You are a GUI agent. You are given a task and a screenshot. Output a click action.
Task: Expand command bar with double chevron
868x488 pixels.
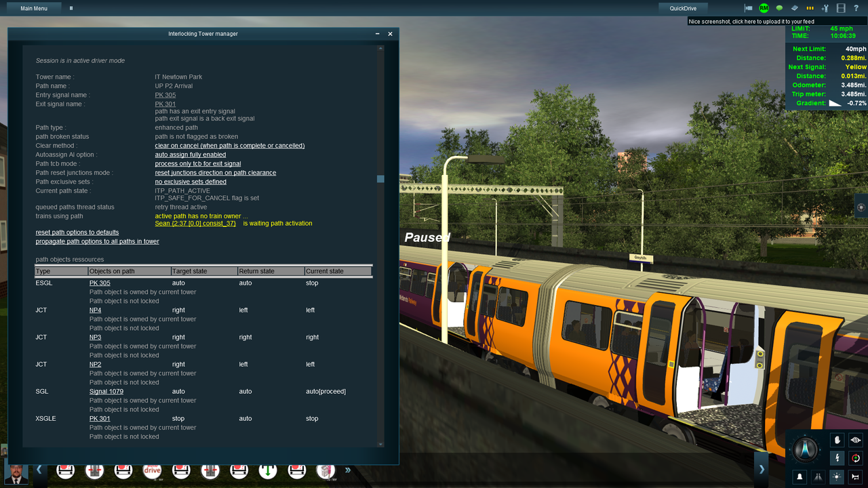point(348,469)
